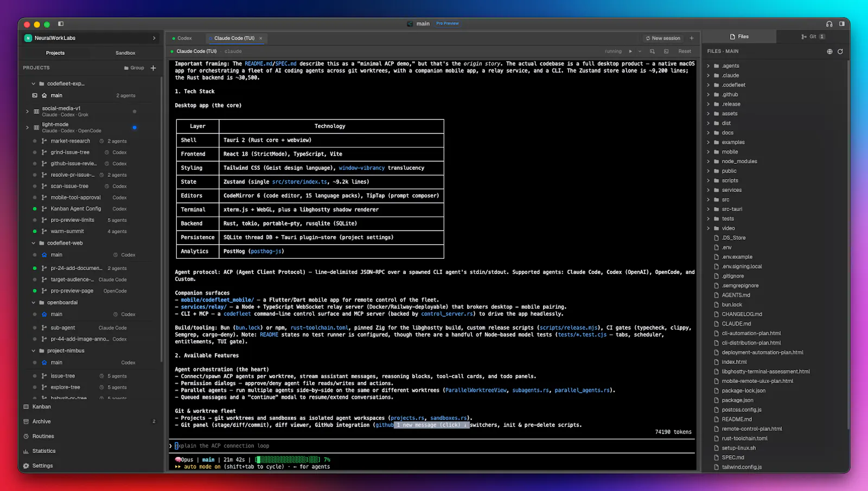Click the terminal search icon
Viewport: 868px width, 491px height.
coord(652,52)
